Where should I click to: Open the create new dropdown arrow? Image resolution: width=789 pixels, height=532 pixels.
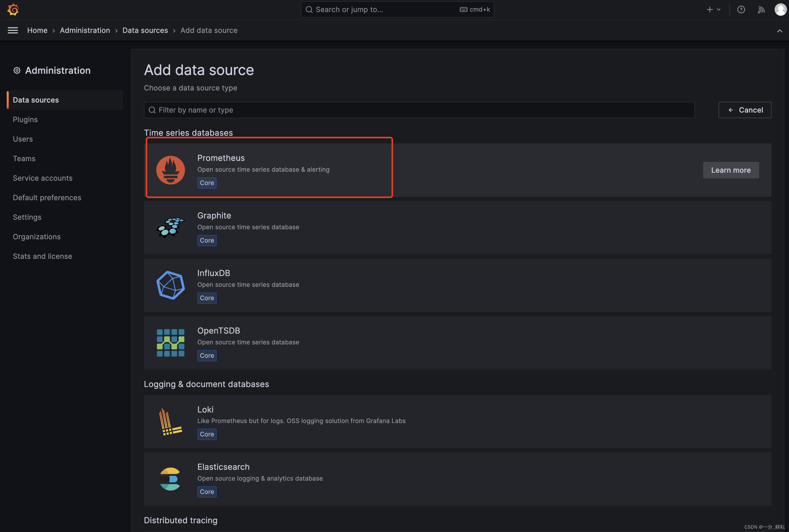(719, 10)
